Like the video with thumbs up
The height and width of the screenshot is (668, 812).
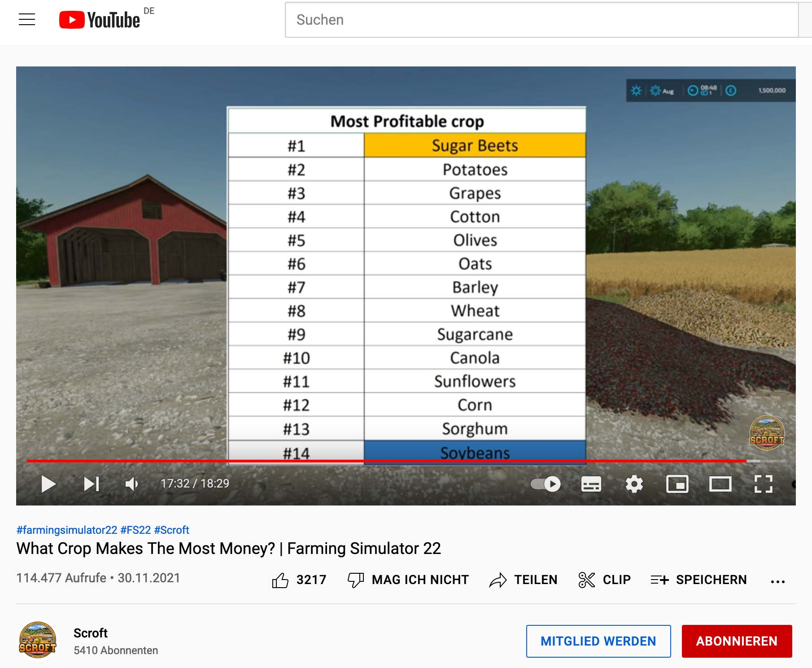[x=299, y=580]
